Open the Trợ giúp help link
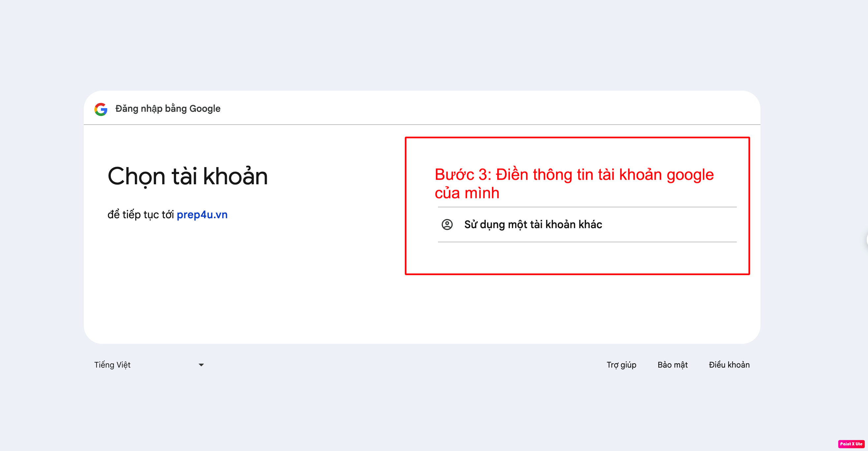 pyautogui.click(x=621, y=365)
